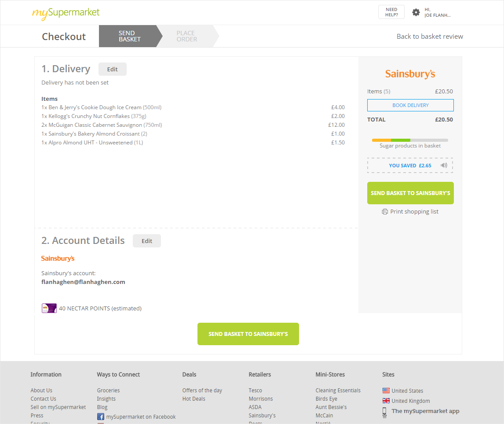The width and height of the screenshot is (504, 424).
Task: Open the settings gear icon
Action: pos(416,12)
